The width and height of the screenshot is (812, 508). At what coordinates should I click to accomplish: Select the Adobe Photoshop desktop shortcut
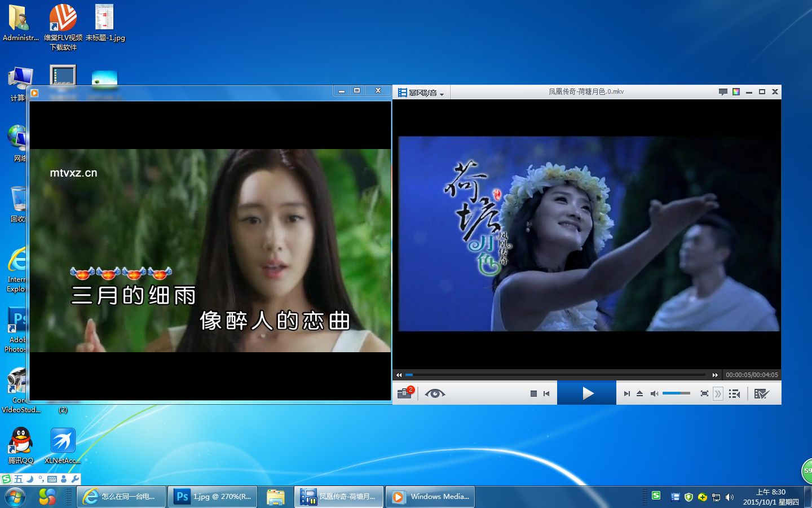click(x=16, y=330)
